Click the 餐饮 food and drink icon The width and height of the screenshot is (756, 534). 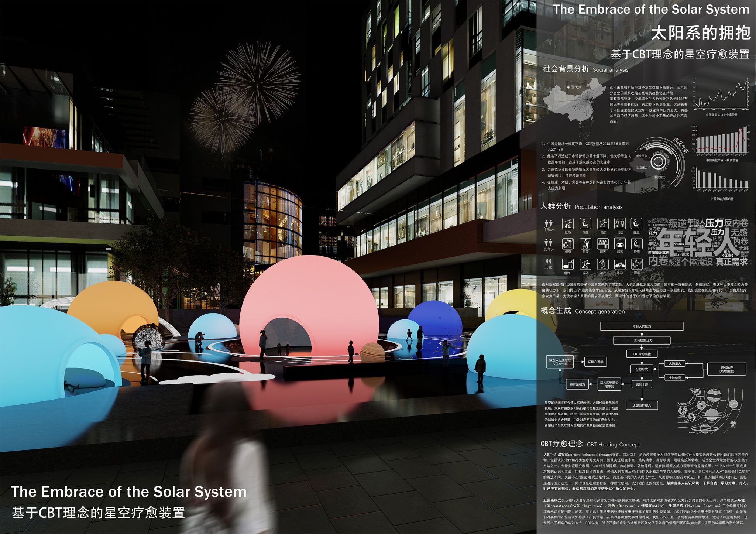pyautogui.click(x=567, y=264)
